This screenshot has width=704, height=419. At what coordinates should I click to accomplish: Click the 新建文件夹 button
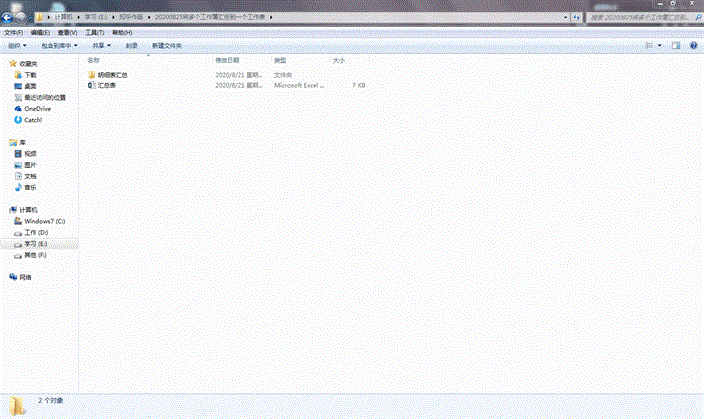(167, 45)
